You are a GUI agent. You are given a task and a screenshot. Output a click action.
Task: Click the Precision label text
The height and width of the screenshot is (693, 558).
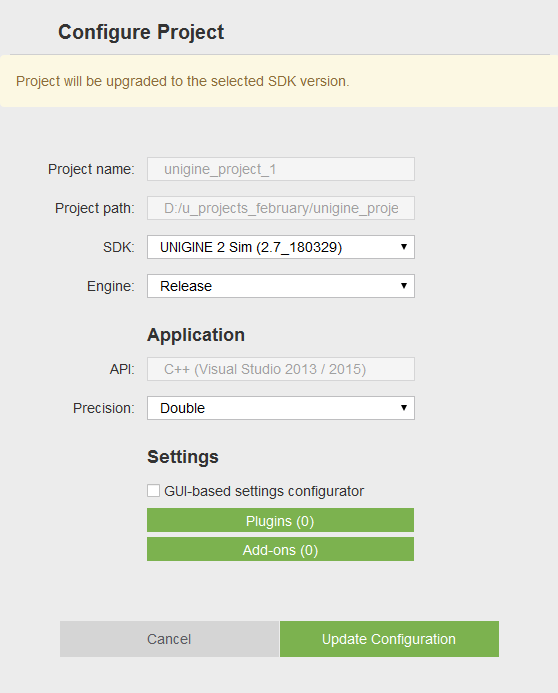coord(104,408)
